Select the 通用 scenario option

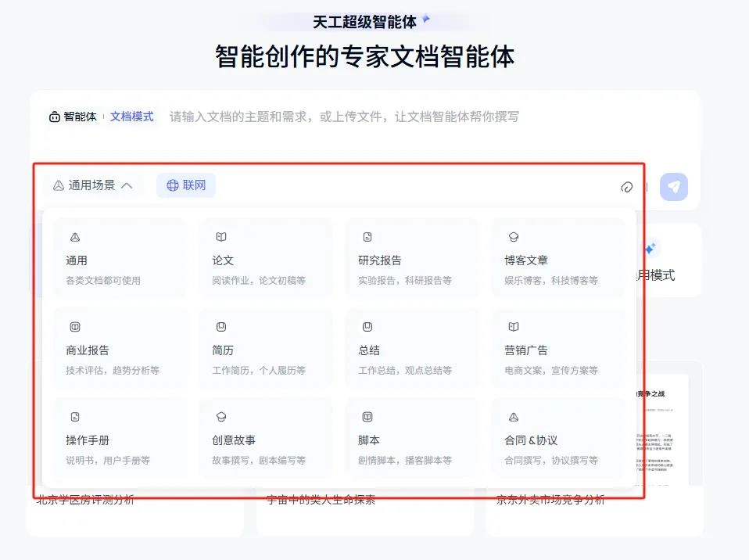click(x=120, y=258)
